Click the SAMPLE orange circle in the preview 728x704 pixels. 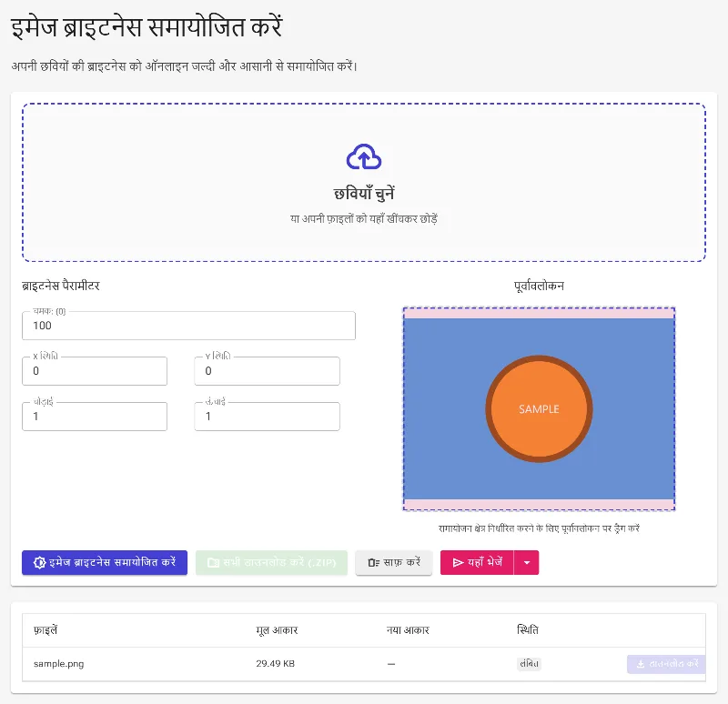539,409
